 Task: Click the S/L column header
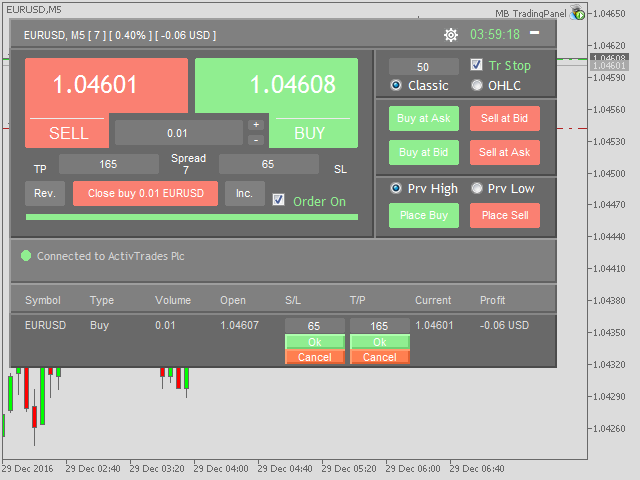click(293, 300)
